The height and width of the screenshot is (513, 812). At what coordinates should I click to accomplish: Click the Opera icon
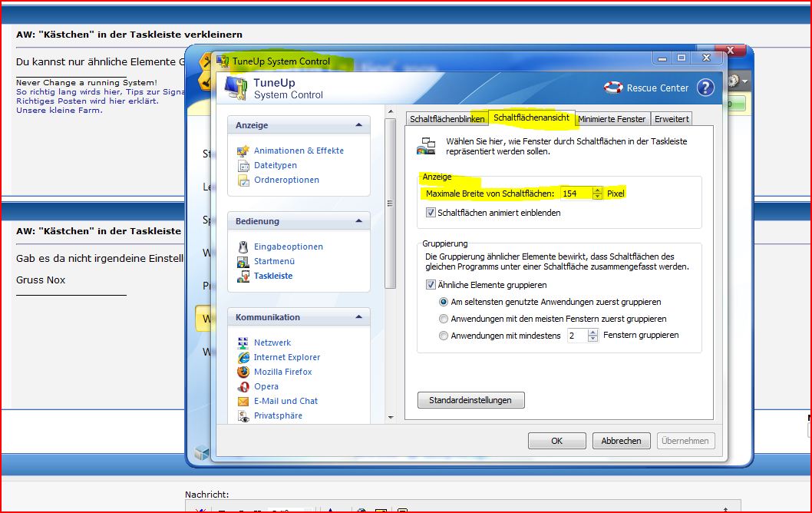(x=243, y=386)
